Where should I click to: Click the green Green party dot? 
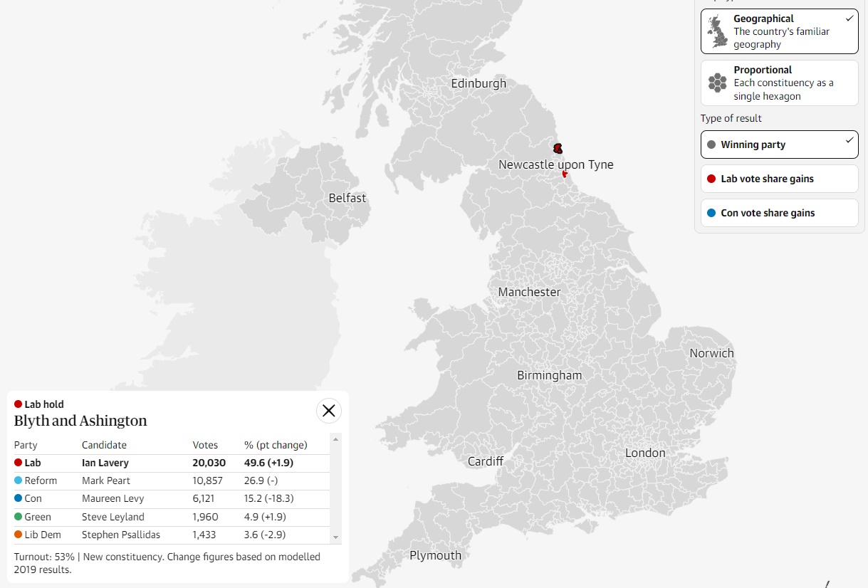point(19,517)
